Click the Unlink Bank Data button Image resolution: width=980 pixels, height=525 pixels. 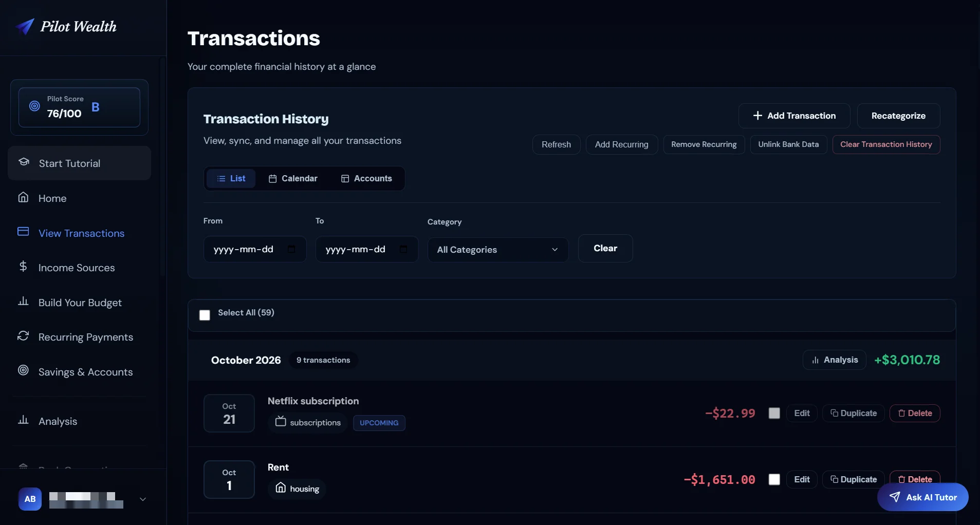point(788,144)
